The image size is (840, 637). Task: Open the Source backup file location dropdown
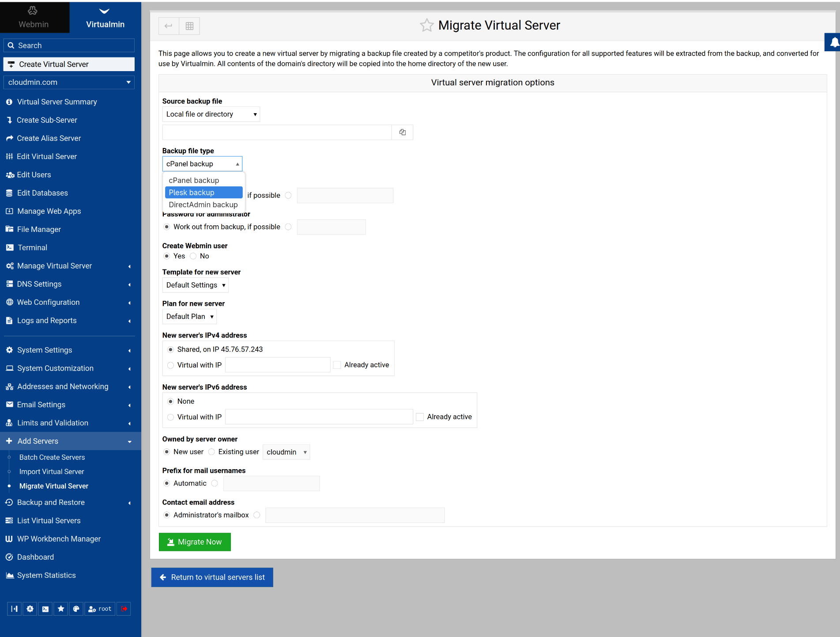point(211,114)
